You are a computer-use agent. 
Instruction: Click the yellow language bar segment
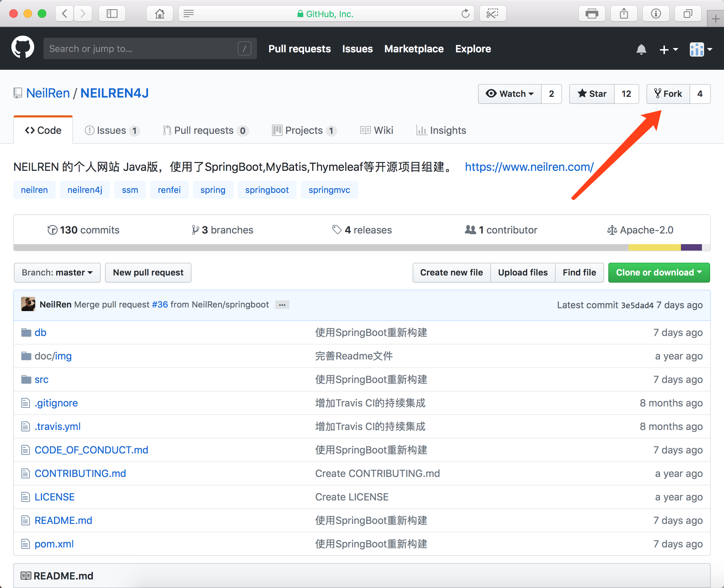coord(655,247)
